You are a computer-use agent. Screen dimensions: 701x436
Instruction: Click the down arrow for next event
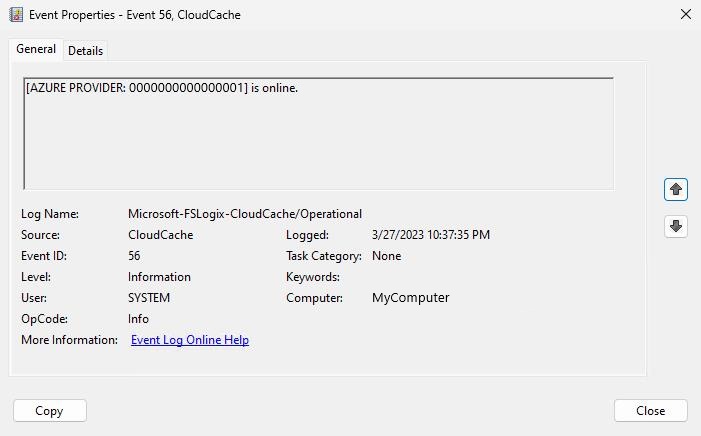676,226
